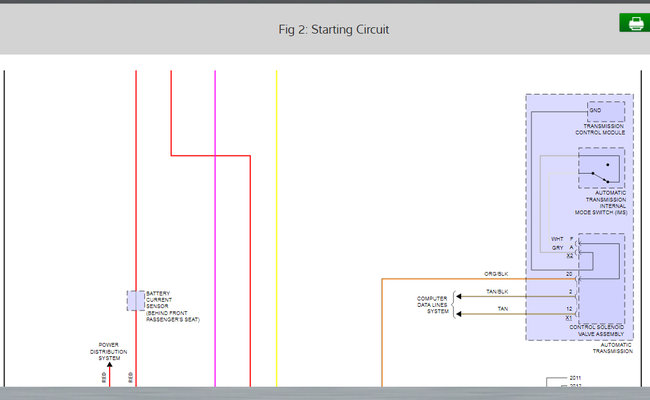Click the mode switch symbol box

601,168
